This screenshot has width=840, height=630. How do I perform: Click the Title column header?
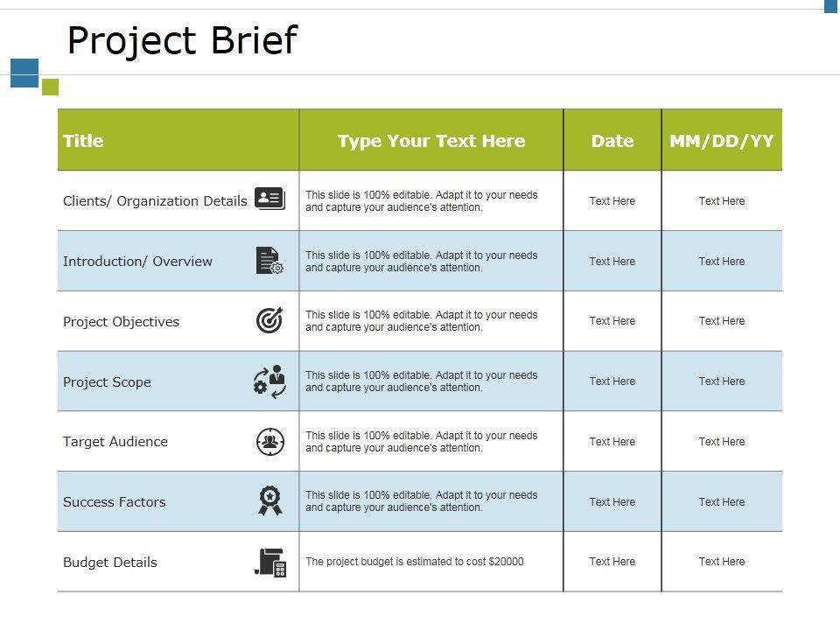click(83, 141)
